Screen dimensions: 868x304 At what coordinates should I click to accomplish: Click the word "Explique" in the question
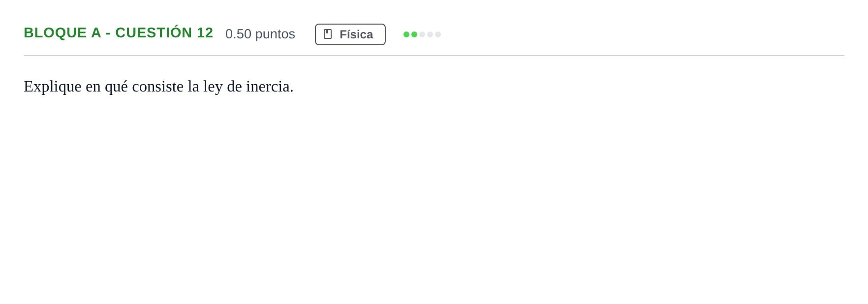click(x=53, y=87)
